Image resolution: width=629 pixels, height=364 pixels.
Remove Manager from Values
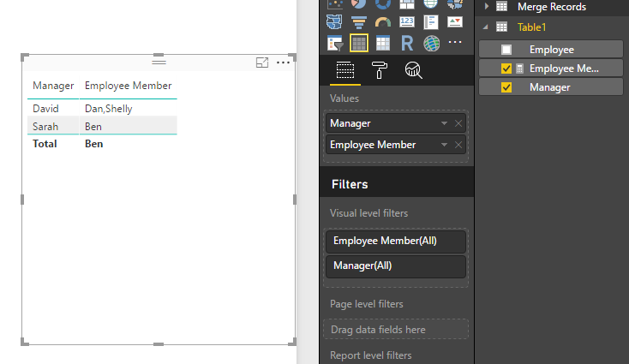point(458,123)
